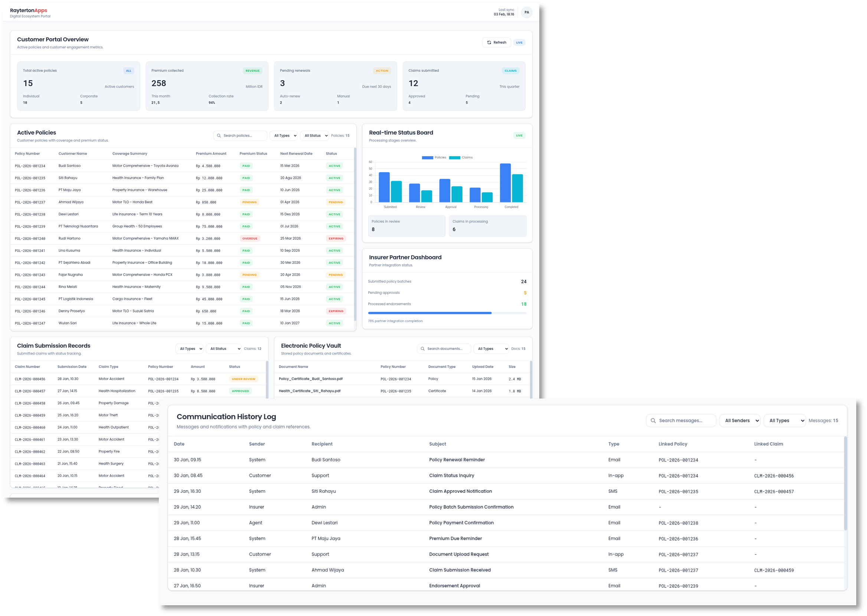Click the PA profile avatar
Viewport: 867px width, 616px height.
tap(527, 12)
